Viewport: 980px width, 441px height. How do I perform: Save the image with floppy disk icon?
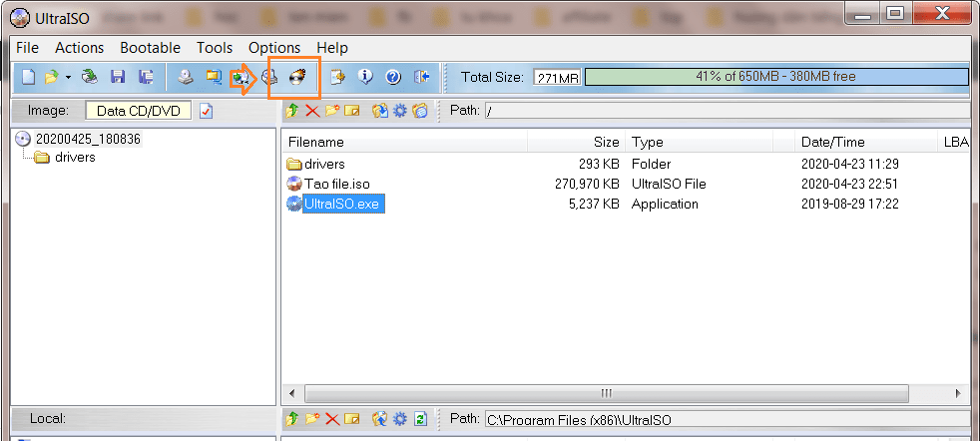click(118, 77)
